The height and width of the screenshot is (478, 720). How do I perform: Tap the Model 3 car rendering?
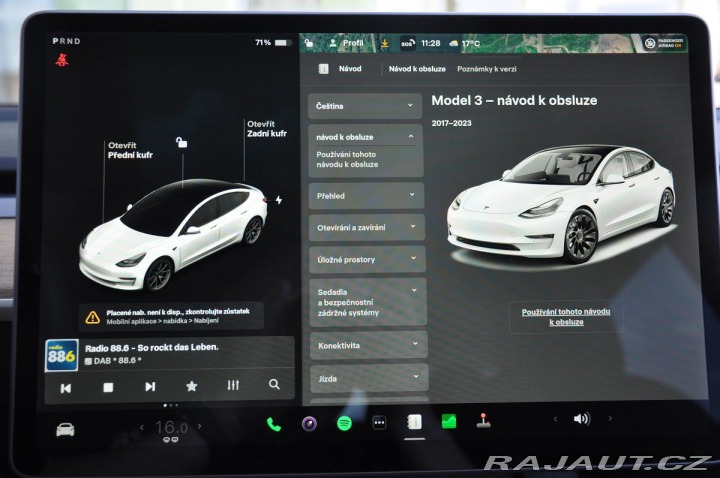point(174,235)
